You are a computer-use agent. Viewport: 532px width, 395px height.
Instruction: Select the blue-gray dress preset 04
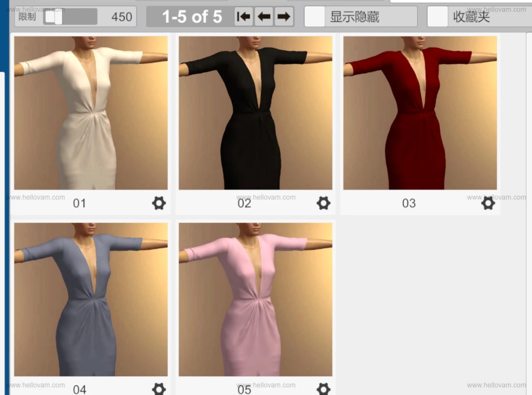[91, 299]
